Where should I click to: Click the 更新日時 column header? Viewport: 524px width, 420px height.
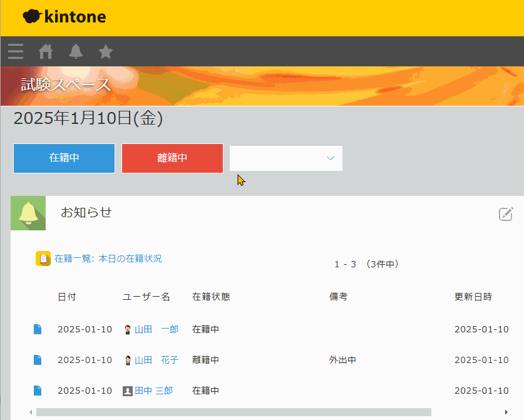tap(473, 297)
